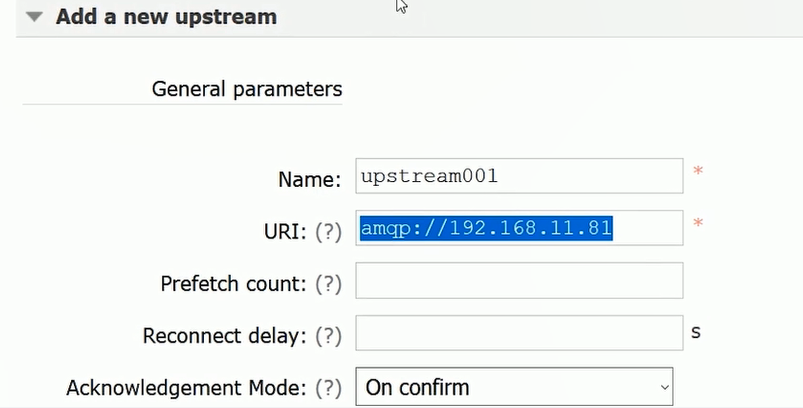Click the Reconnect delay label text
The image size is (803, 408).
[224, 336]
